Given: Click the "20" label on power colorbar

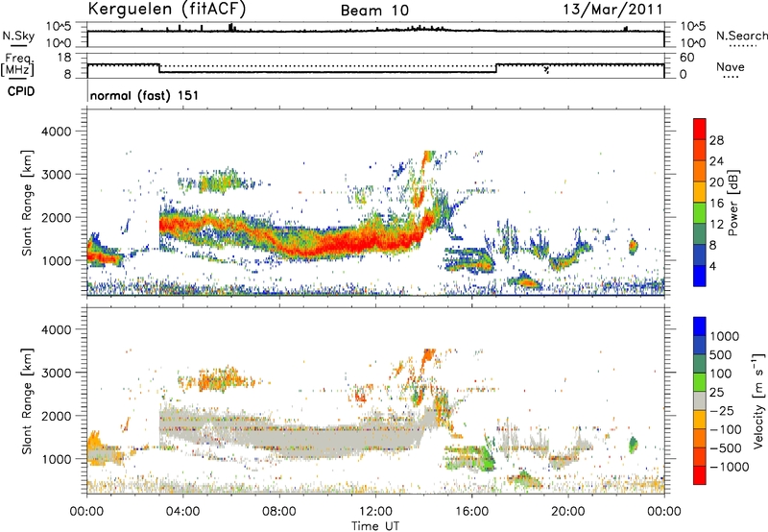Looking at the screenshot, I should pyautogui.click(x=716, y=182).
